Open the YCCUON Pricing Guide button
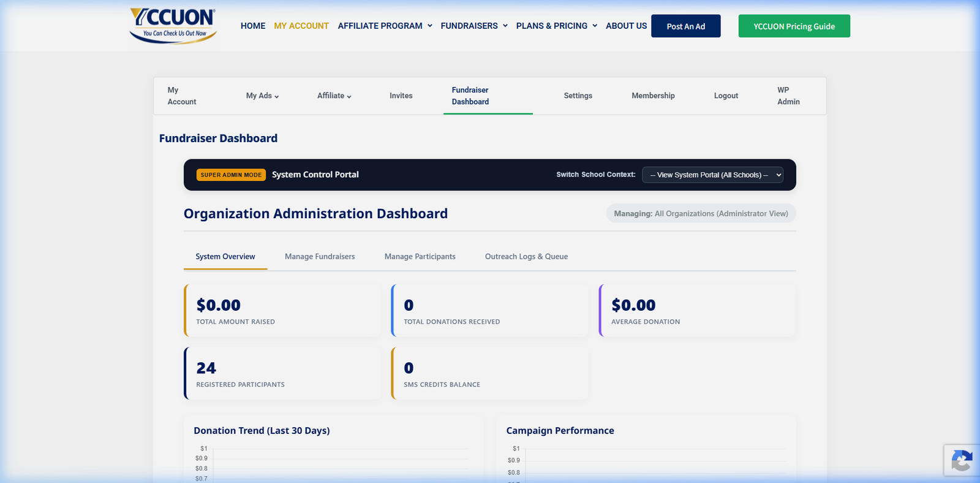 [x=794, y=26]
